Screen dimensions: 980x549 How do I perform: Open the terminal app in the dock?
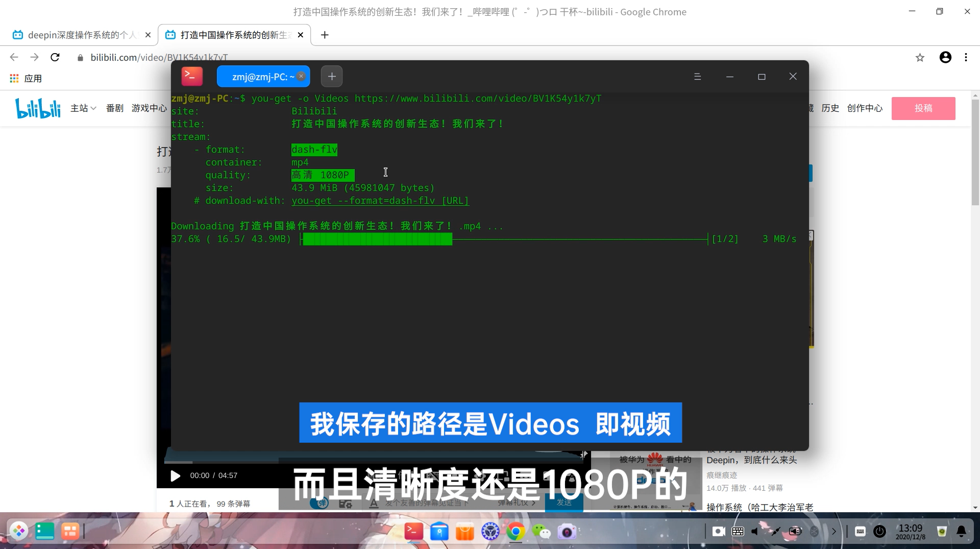(x=413, y=532)
